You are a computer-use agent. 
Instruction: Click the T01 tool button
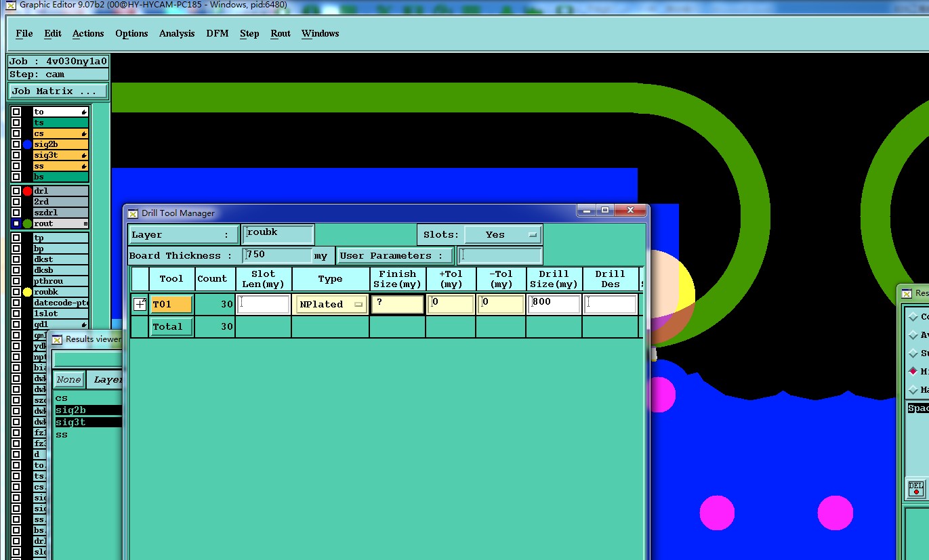coord(171,304)
